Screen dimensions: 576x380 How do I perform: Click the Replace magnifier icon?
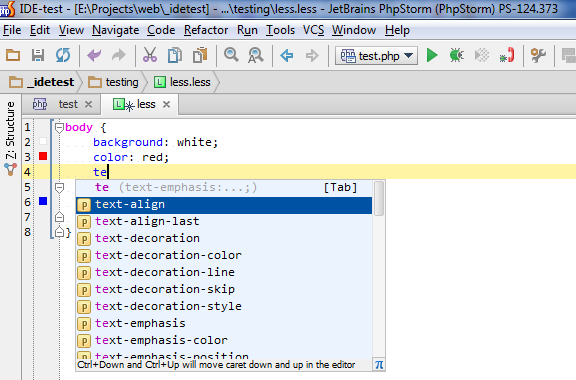(256, 55)
